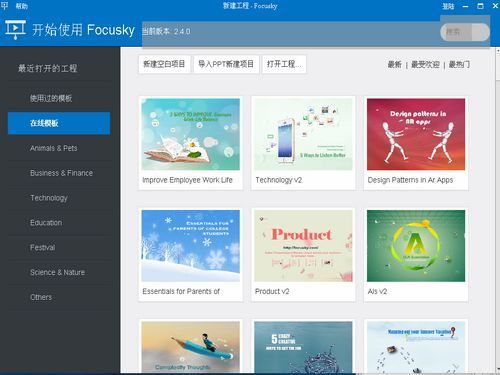Sort templates by 最热门
Image resolution: width=500 pixels, height=375 pixels.
459,64
